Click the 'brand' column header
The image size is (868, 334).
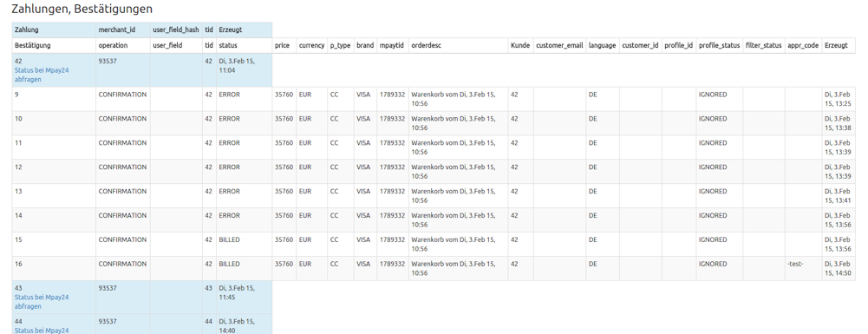click(x=365, y=46)
